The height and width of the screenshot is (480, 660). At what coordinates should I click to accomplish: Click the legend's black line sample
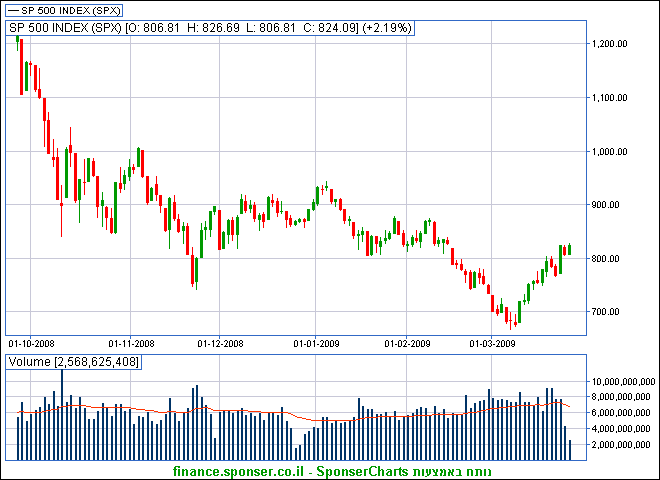14,11
